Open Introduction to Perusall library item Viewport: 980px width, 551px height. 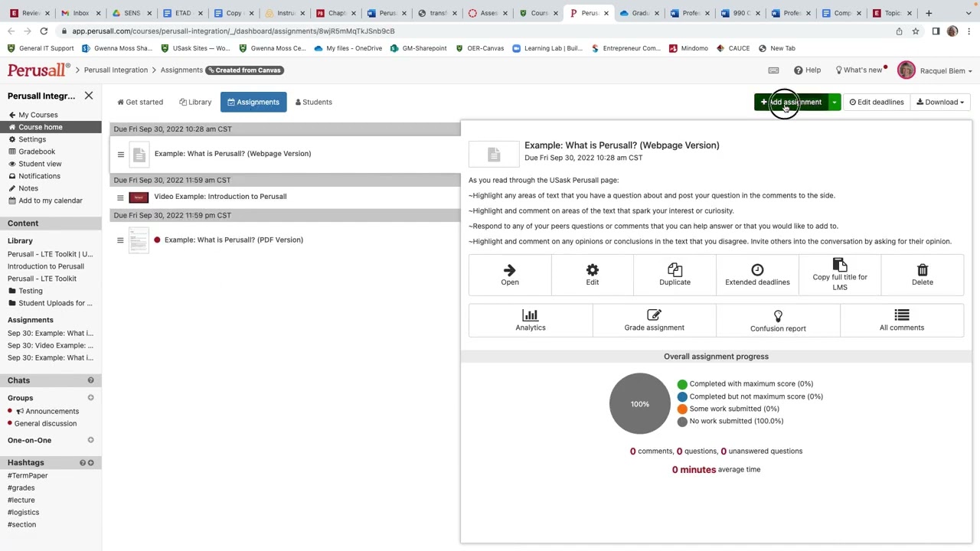click(x=46, y=266)
